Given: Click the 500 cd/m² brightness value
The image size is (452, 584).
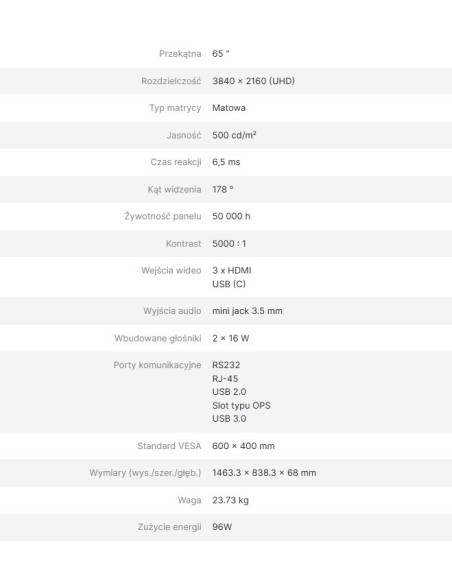Looking at the screenshot, I should click(234, 135).
